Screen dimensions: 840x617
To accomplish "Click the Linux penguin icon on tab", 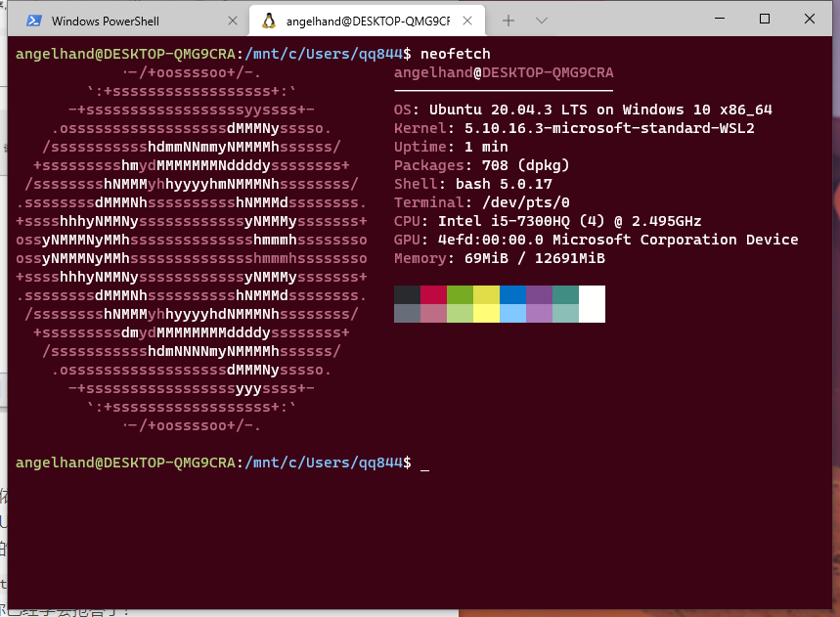I will (268, 21).
